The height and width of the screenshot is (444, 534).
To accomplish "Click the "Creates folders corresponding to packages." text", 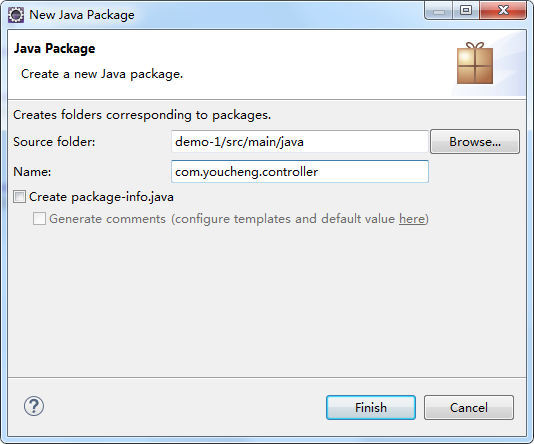I will pos(142,115).
